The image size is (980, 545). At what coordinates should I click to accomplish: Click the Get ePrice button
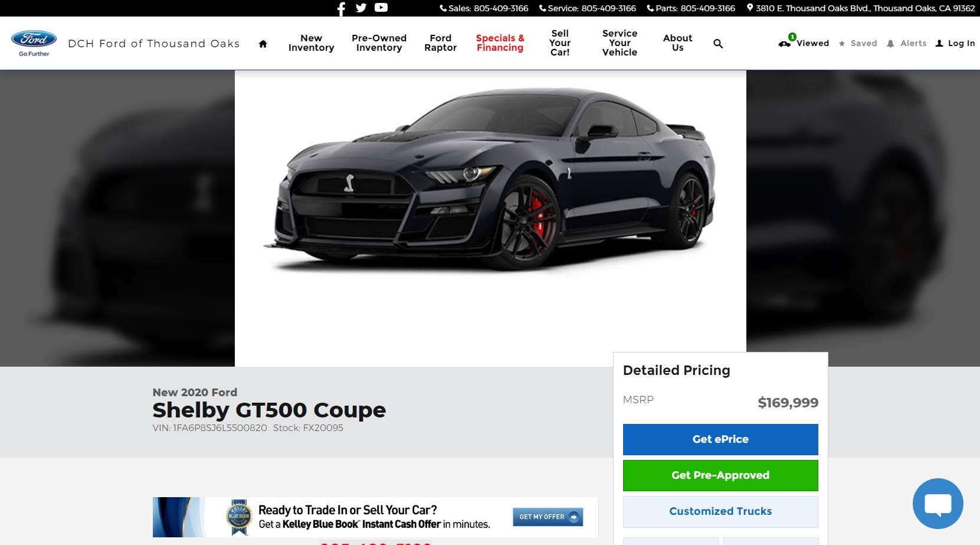tap(720, 439)
